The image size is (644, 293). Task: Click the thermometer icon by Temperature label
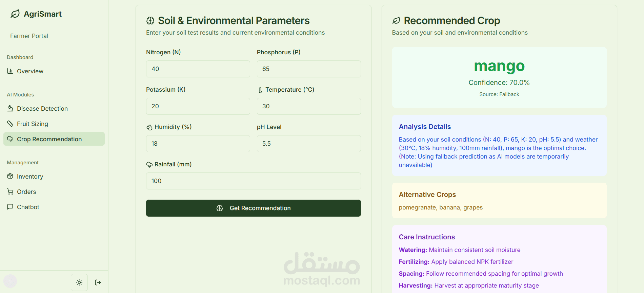[x=260, y=90]
